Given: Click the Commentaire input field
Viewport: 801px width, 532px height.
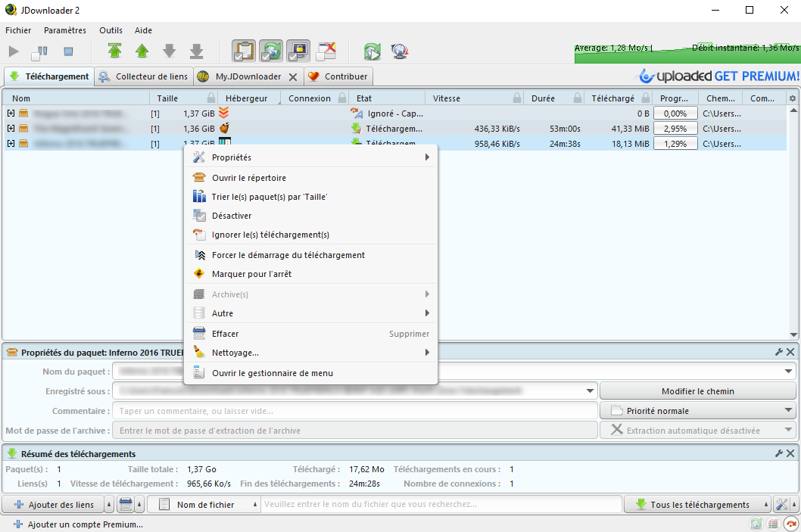Looking at the screenshot, I should 355,410.
